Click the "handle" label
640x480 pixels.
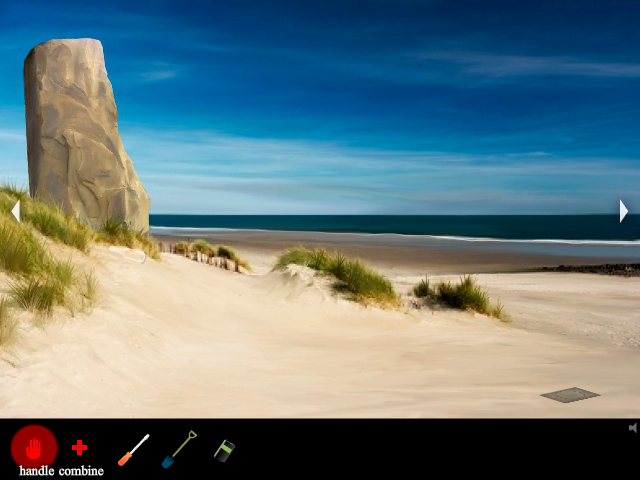point(37,471)
